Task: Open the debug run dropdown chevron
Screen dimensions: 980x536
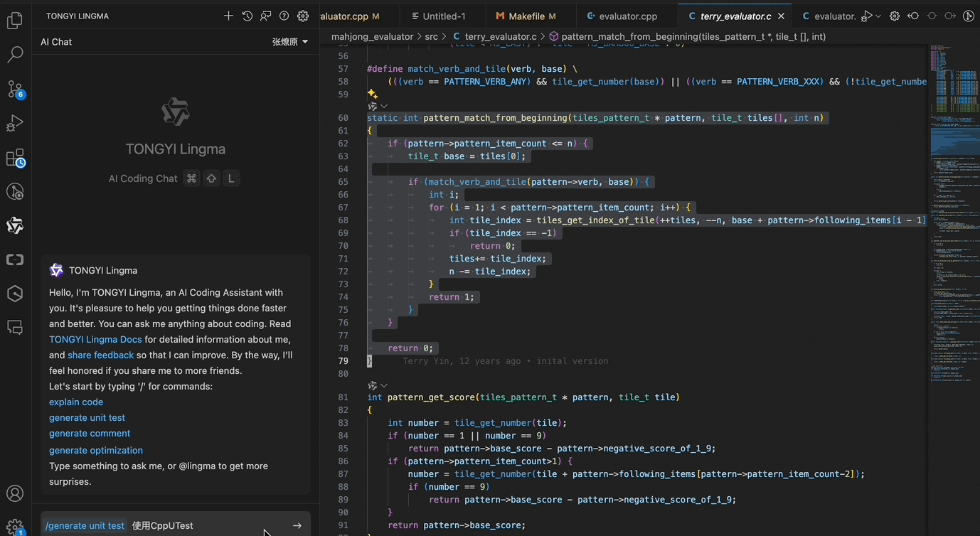Action: pos(878,16)
